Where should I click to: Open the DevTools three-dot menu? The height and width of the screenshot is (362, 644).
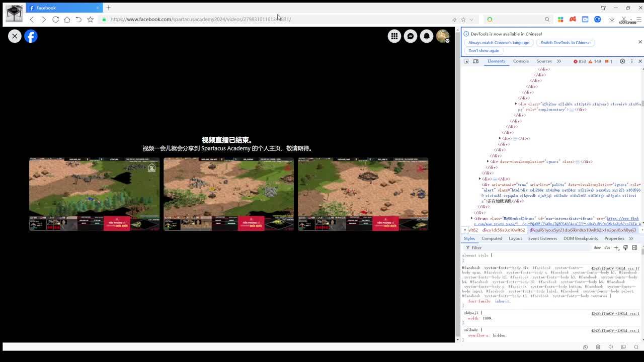coord(632,61)
